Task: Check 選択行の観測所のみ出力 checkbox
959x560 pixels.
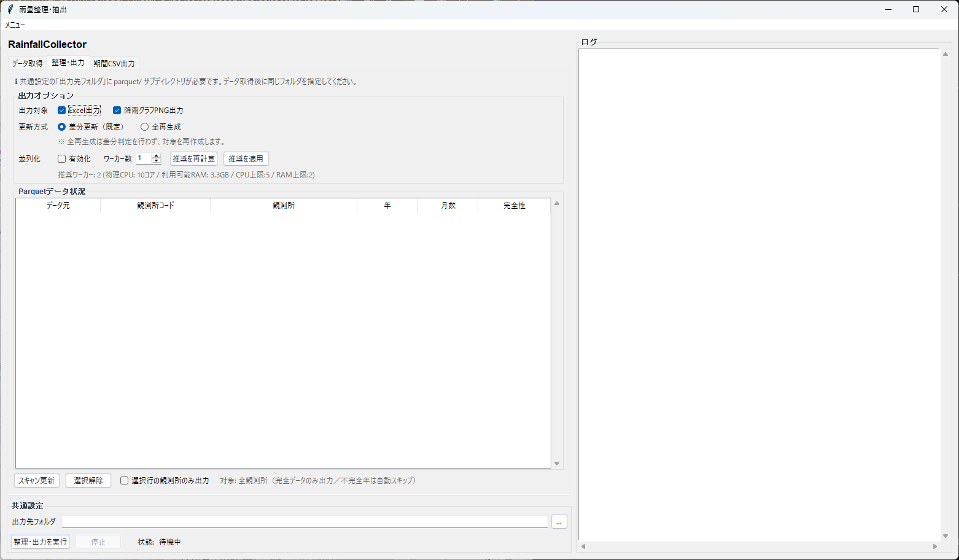Action: coord(125,481)
